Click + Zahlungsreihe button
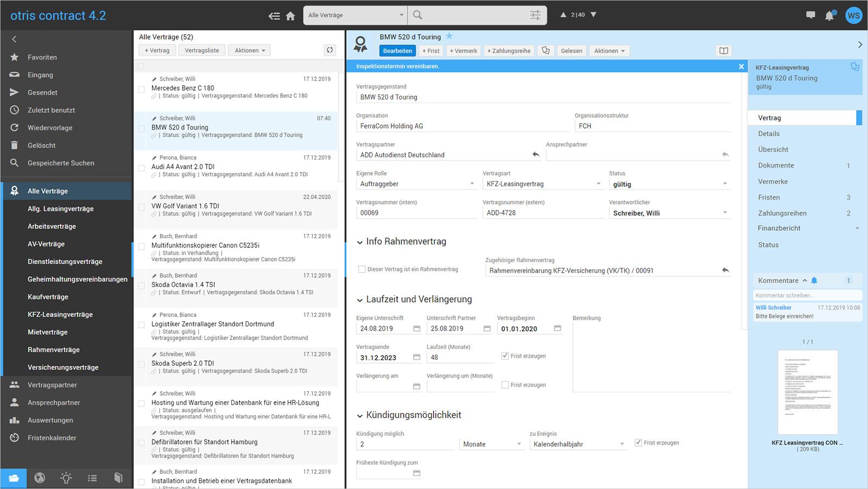The image size is (868, 489). pos(509,50)
